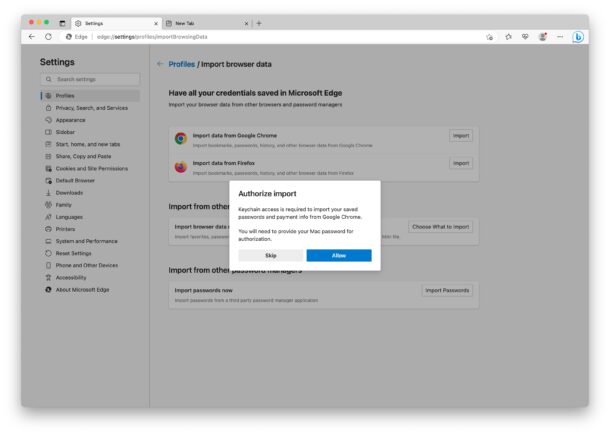Screen dimensions: 610x435
Task: Click the profile avatar icon in toolbar
Action: 542,37
